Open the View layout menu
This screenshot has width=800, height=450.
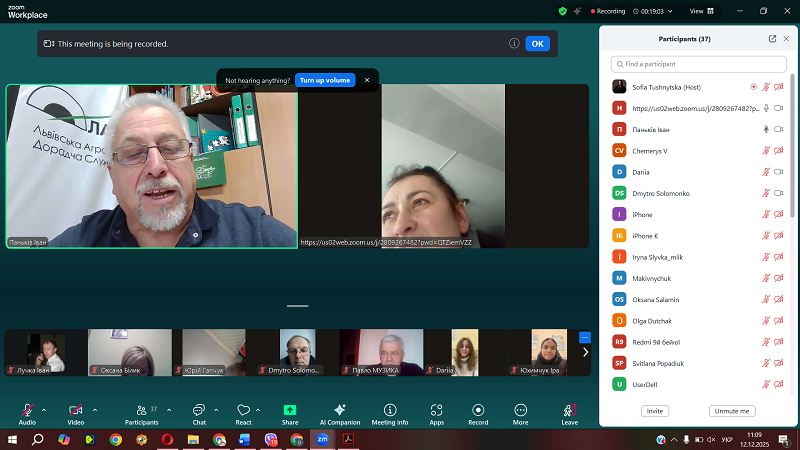pyautogui.click(x=702, y=11)
